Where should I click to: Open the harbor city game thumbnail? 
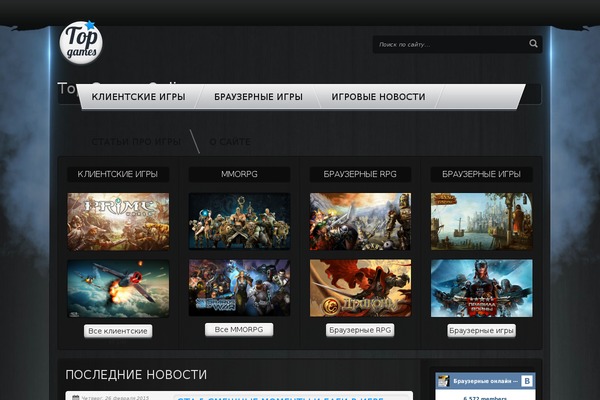[x=481, y=222]
